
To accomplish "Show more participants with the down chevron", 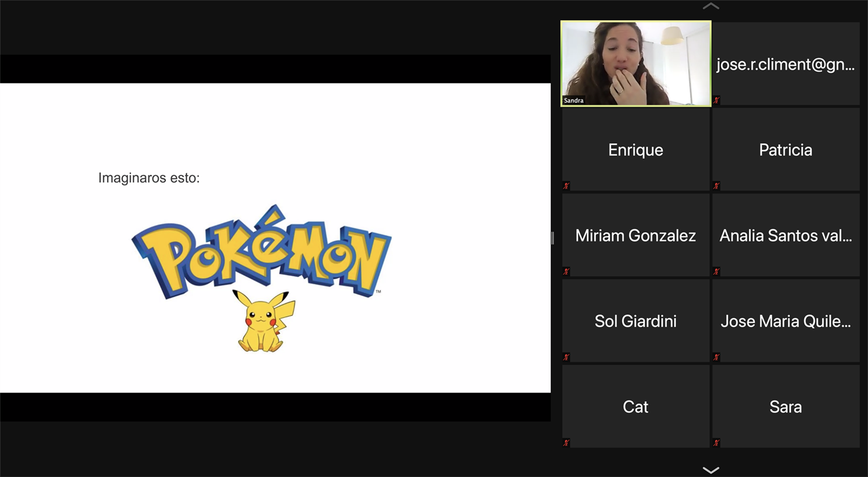I will coord(711,469).
